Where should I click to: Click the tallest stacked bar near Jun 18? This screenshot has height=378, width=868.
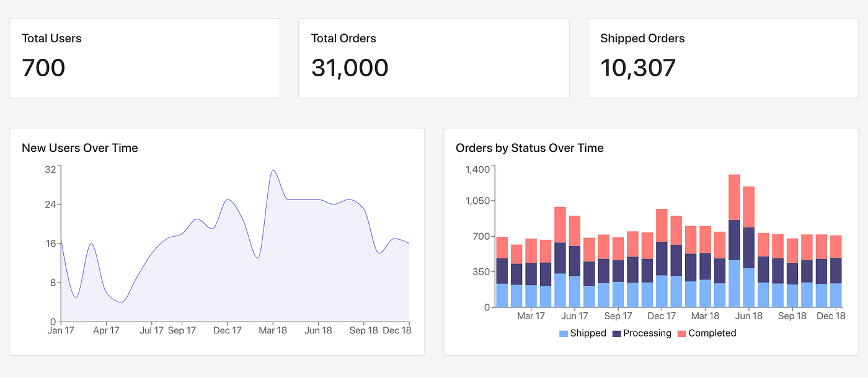coord(733,242)
